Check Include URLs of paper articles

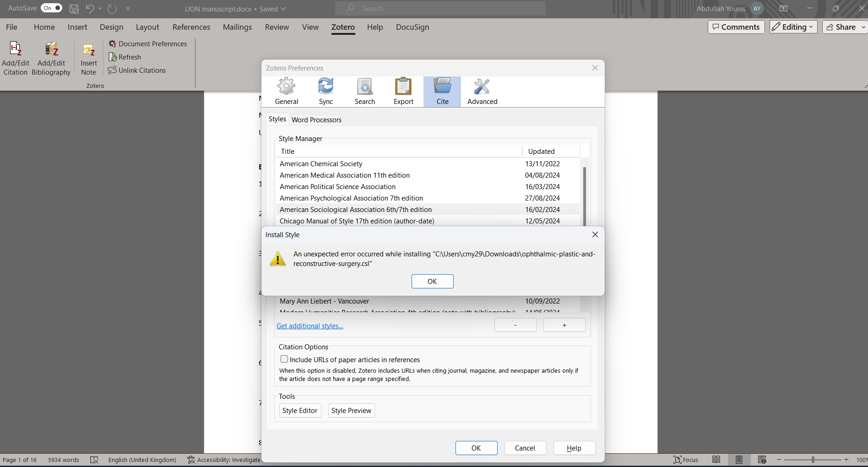(x=284, y=359)
